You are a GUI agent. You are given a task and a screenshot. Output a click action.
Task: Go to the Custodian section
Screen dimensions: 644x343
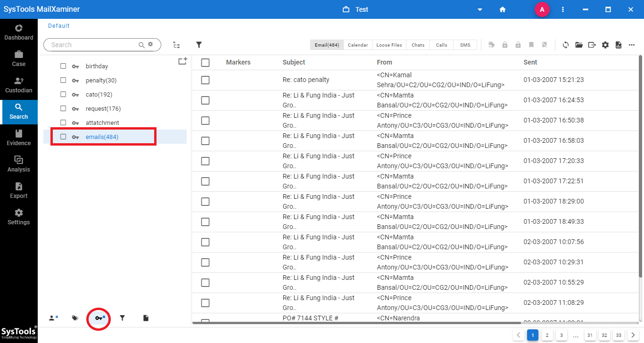[x=19, y=85]
